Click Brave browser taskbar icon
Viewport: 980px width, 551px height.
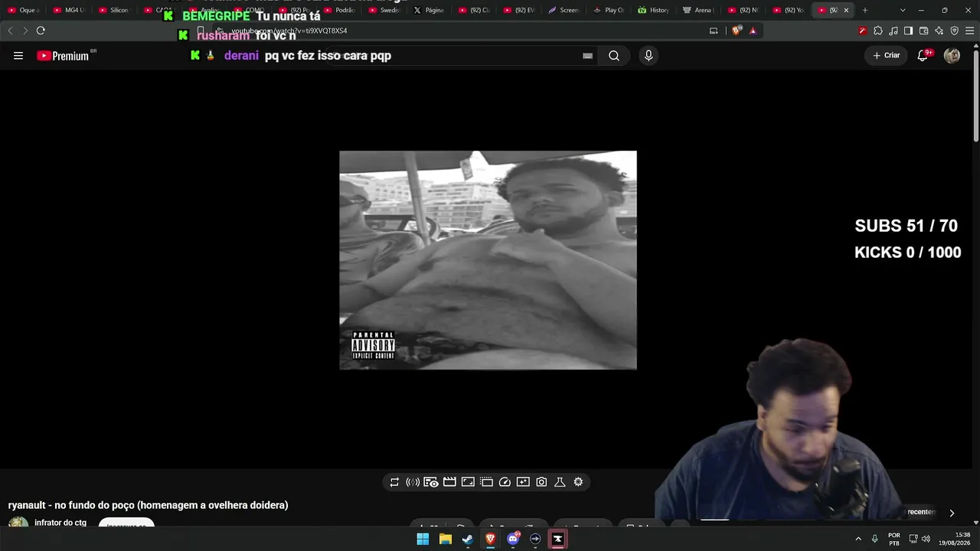coord(490,539)
